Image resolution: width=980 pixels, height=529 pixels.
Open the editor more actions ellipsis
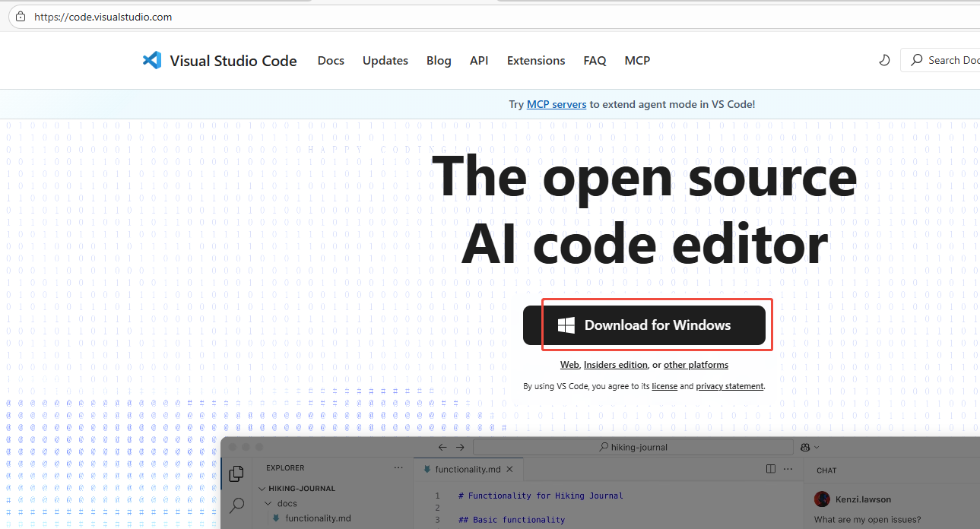pos(788,469)
